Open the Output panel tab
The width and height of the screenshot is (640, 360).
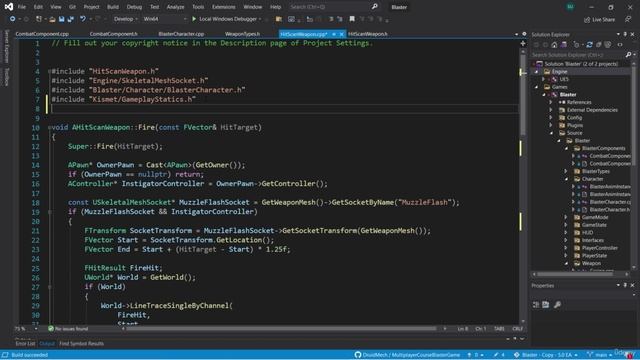[x=47, y=344]
